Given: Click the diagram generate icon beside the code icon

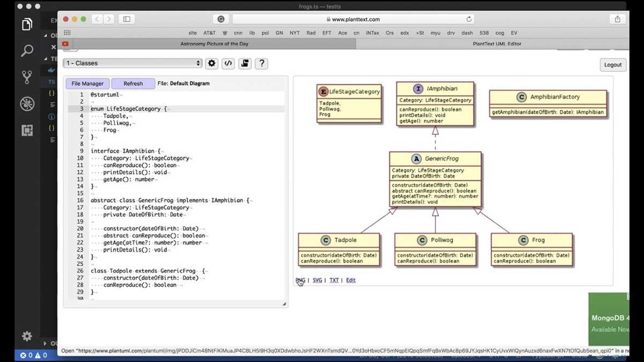Looking at the screenshot, I should [x=245, y=63].
